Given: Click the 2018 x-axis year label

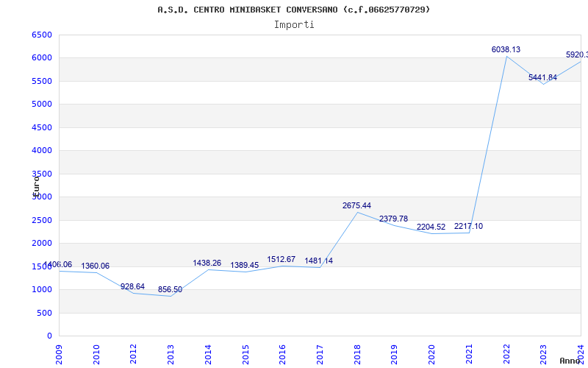Looking at the screenshot, I should click(x=357, y=355).
